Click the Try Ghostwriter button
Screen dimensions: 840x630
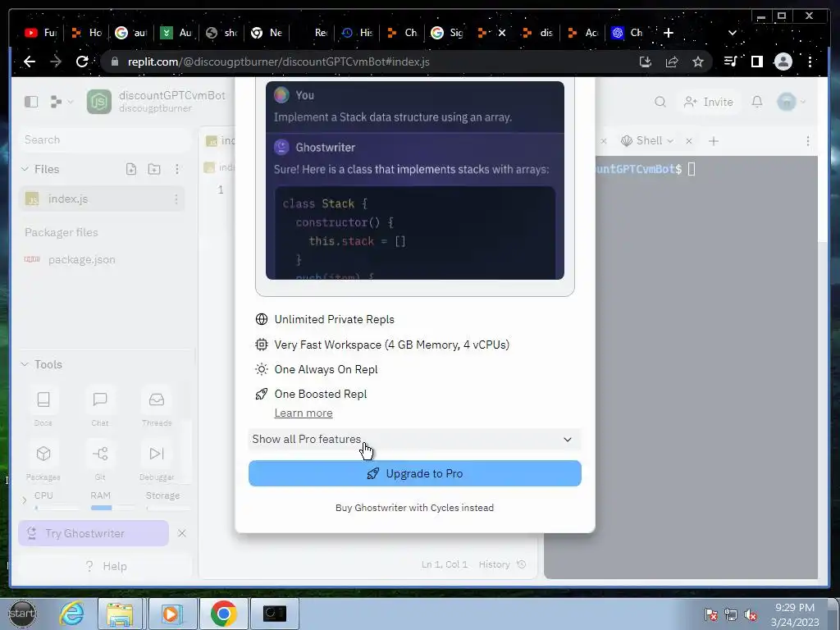[94, 533]
